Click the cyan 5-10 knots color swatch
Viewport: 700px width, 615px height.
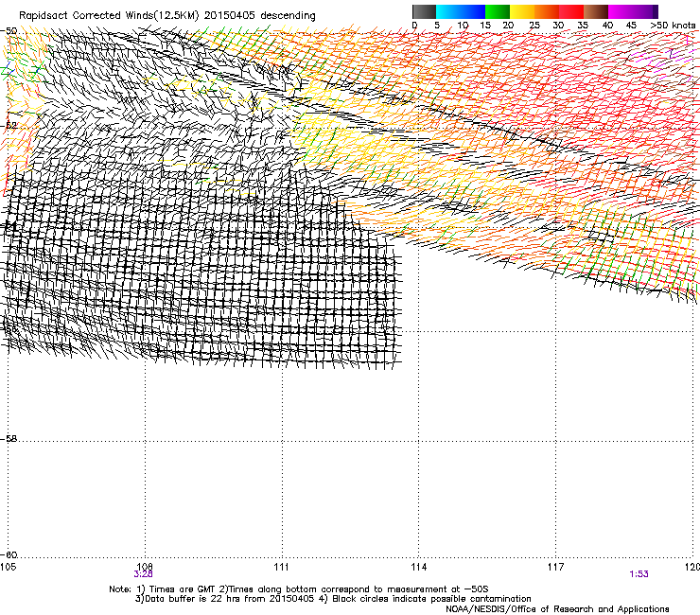coord(448,11)
